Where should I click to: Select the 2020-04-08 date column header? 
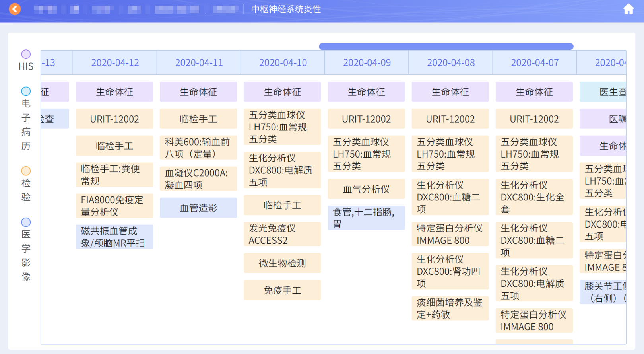(x=450, y=63)
